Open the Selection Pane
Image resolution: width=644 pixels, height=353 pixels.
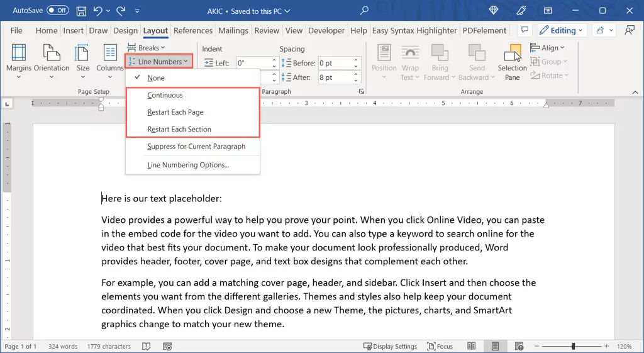point(512,62)
